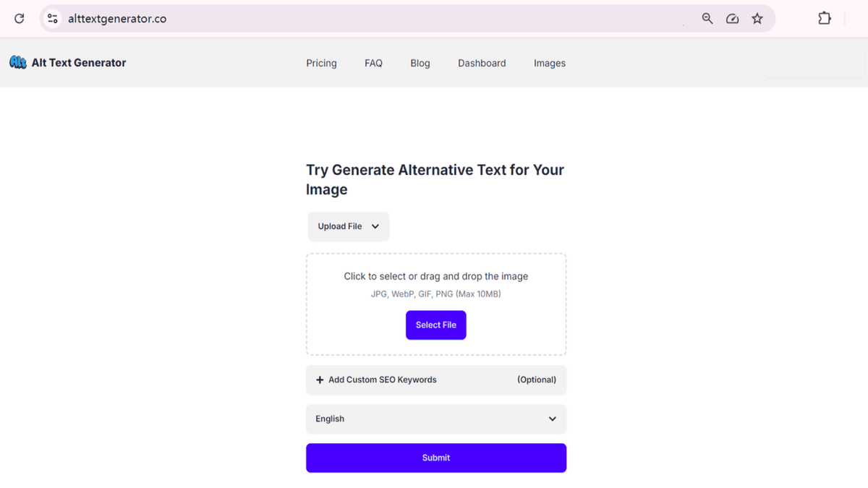Expand the Add Custom SEO Keywords section

pos(382,380)
